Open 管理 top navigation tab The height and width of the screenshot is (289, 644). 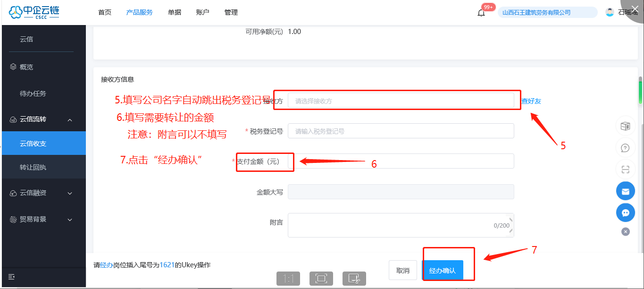(x=231, y=12)
